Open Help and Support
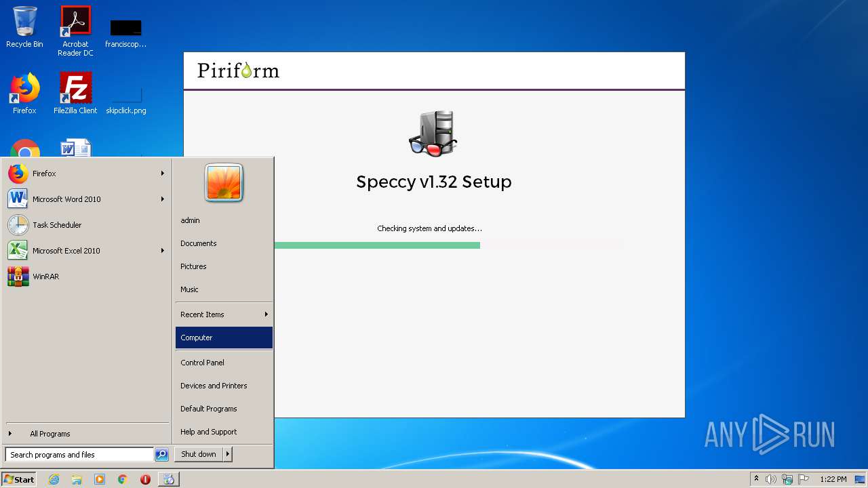Screen dimensions: 868x488 [224, 432]
